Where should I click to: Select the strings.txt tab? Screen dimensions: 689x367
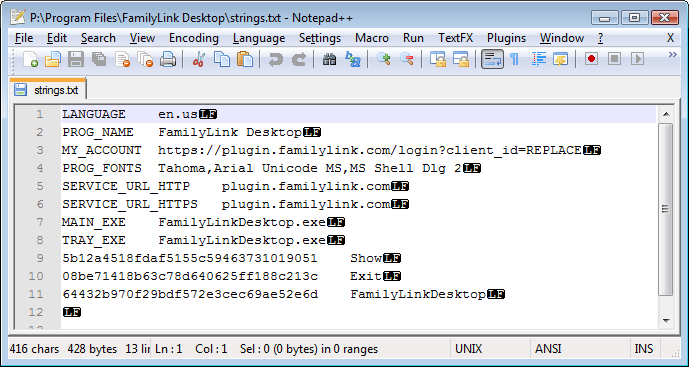[x=48, y=90]
